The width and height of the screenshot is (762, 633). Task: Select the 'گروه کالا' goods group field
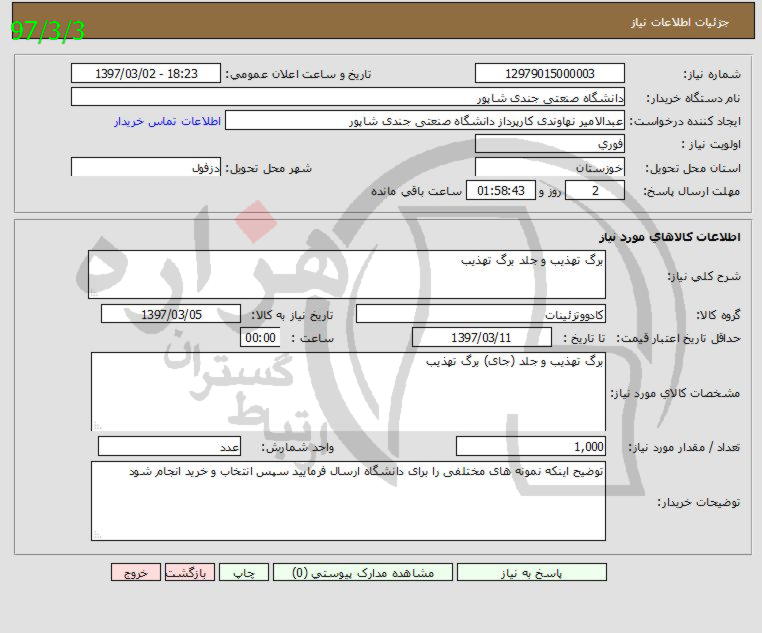(480, 314)
